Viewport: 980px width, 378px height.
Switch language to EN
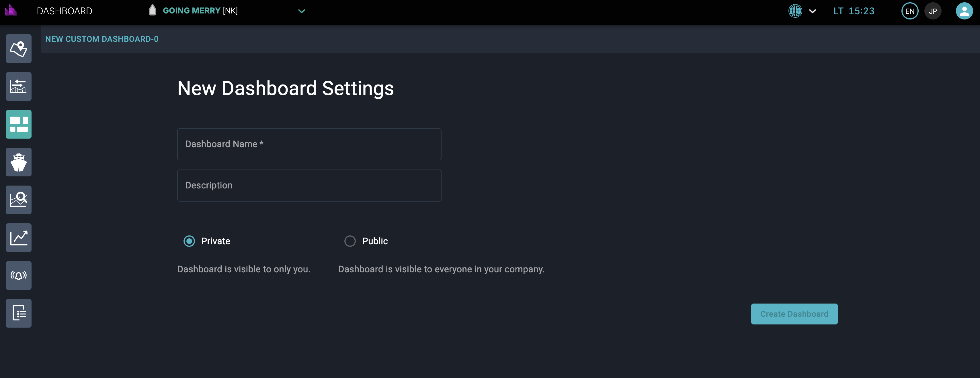[910, 11]
